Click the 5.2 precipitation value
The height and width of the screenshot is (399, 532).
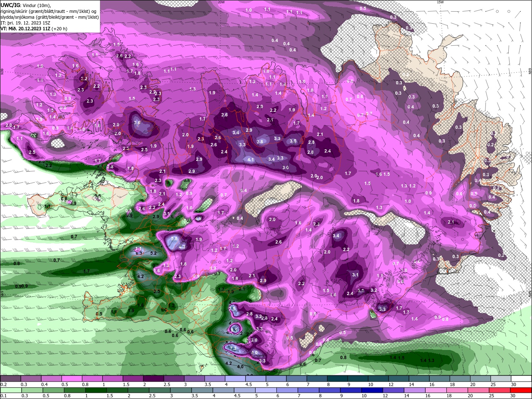click(153, 253)
